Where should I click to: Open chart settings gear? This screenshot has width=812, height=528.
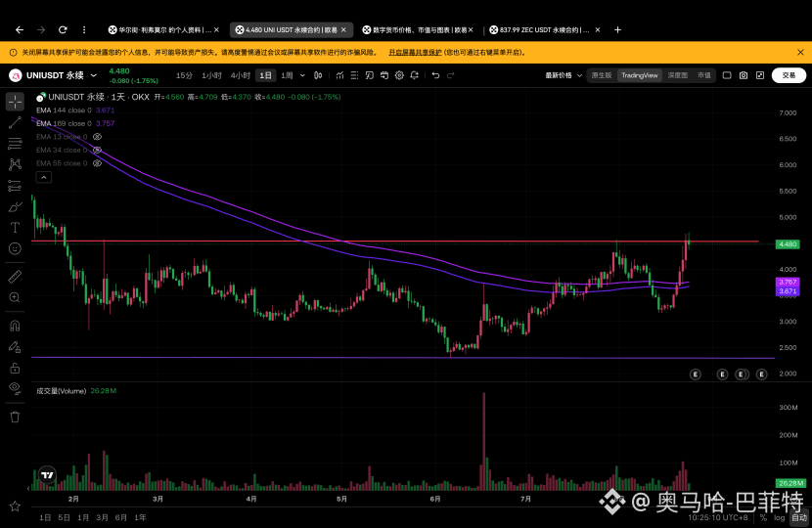tap(399, 75)
